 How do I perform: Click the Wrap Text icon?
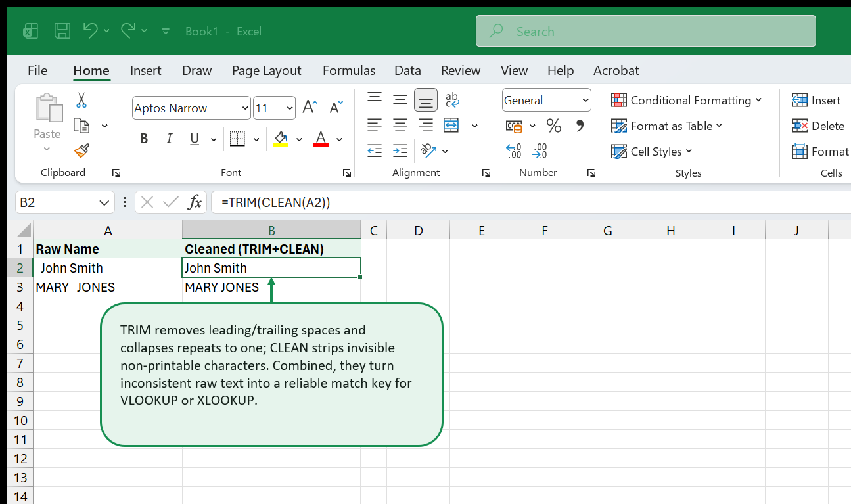[452, 99]
